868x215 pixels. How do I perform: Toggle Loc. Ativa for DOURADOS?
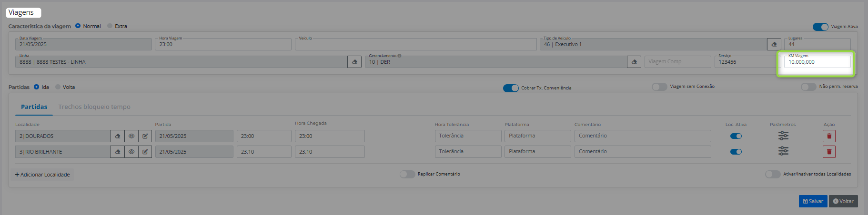pos(736,136)
